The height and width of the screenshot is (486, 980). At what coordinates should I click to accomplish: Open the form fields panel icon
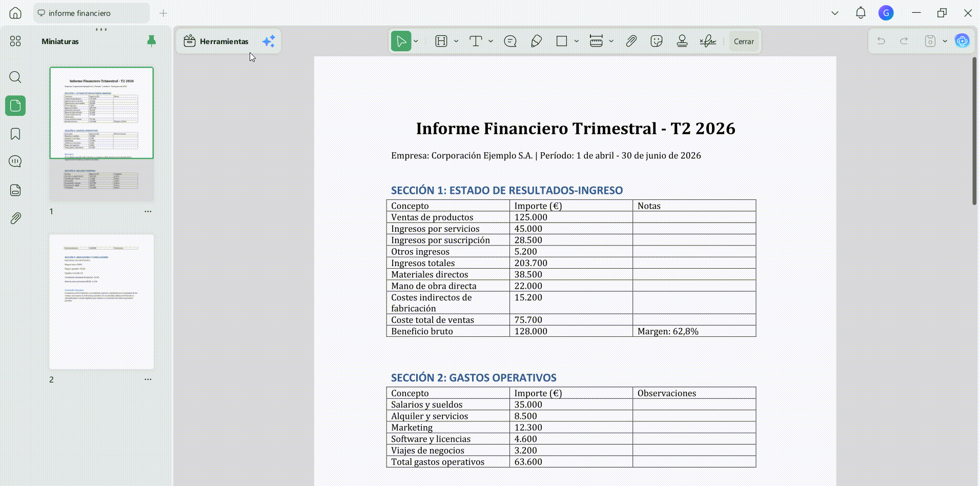[x=15, y=190]
